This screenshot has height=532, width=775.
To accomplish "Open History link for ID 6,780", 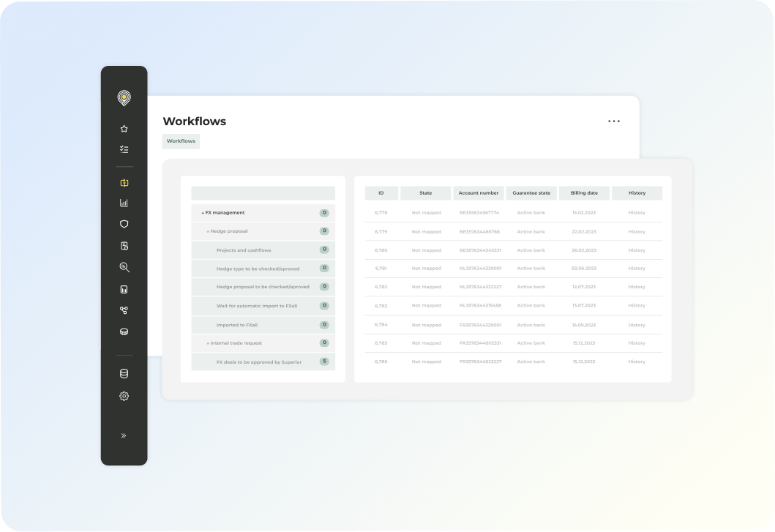I will click(637, 250).
